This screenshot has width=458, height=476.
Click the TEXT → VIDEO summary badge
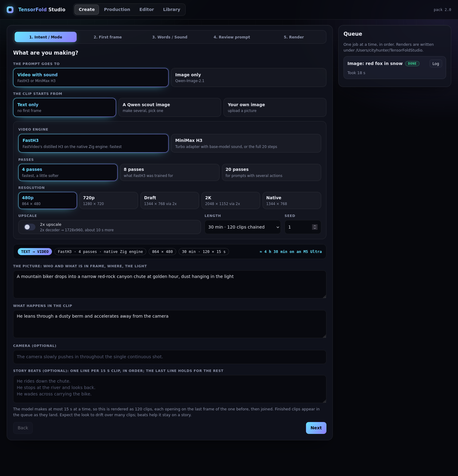(x=35, y=252)
